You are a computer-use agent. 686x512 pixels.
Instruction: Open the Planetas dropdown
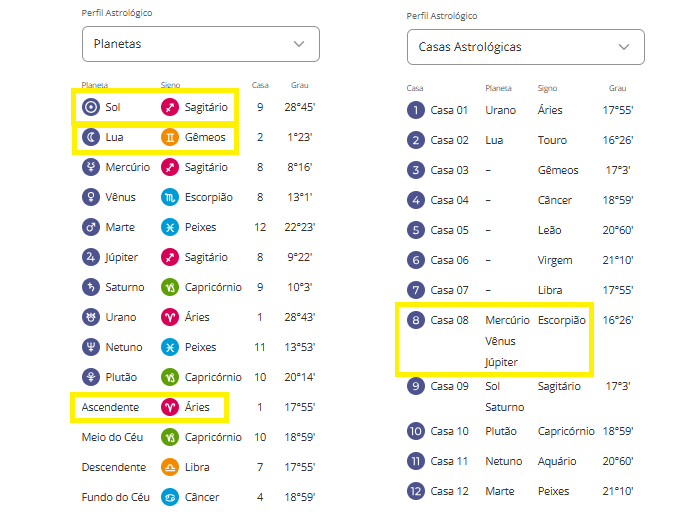point(201,44)
